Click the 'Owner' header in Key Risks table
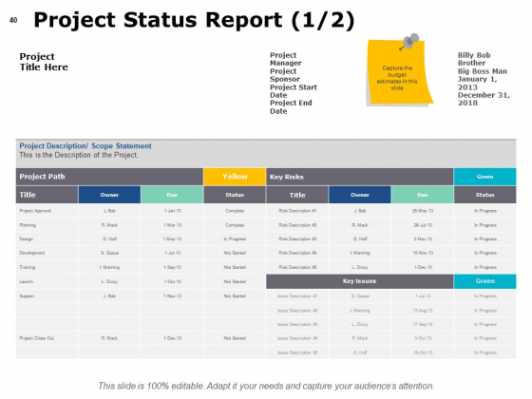This screenshot has width=532, height=399. [x=360, y=195]
